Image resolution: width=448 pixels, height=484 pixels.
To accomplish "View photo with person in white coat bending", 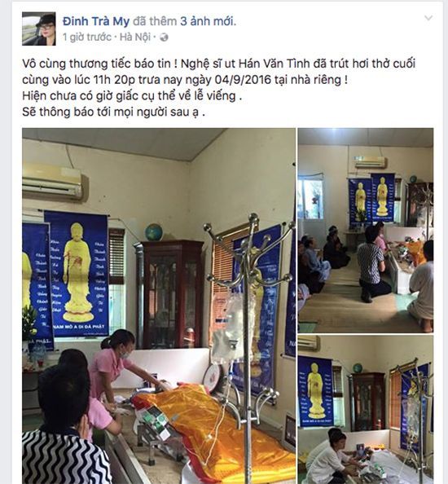I will click(365, 410).
